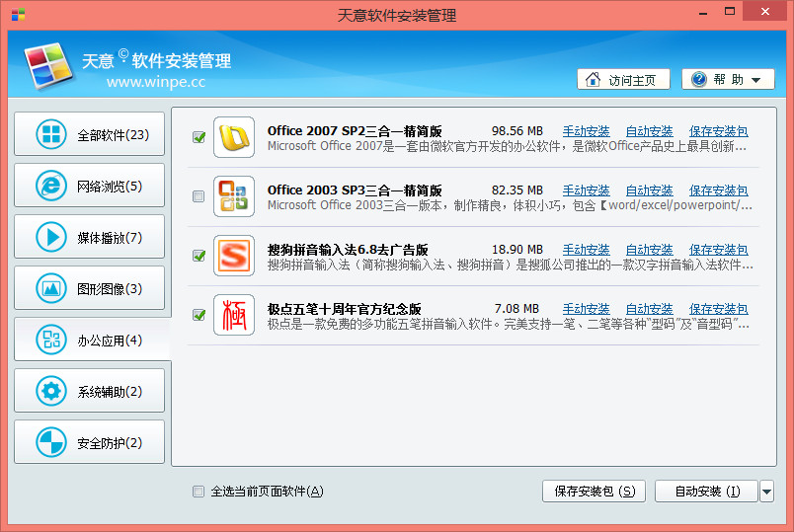
Task: Check the Office 2003 SP3 checkbox
Action: click(x=198, y=196)
